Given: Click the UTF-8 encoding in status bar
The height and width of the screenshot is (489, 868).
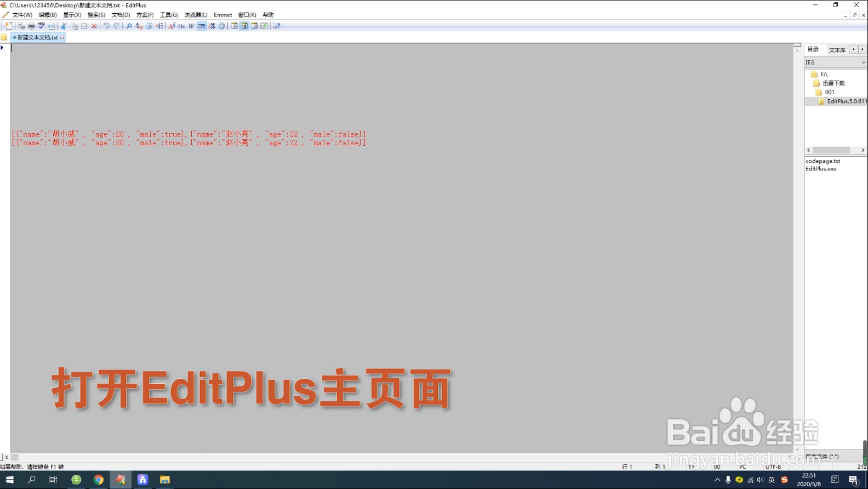Looking at the screenshot, I should [773, 467].
